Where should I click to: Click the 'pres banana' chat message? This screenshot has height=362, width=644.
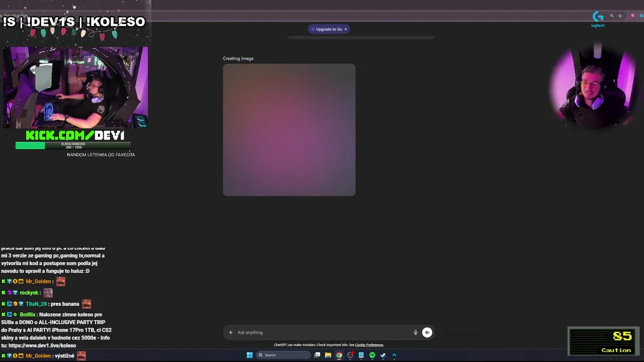pyautogui.click(x=64, y=304)
